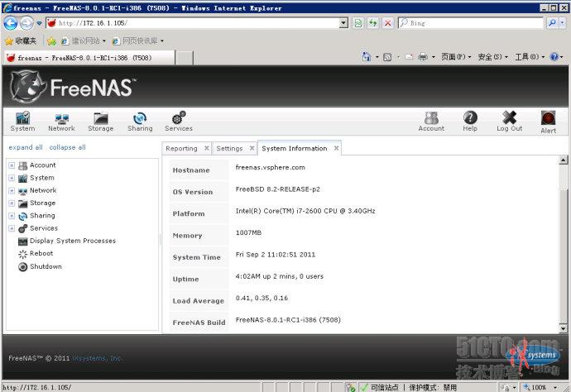
Task: Expand the Storage tree node
Action: [x=12, y=203]
